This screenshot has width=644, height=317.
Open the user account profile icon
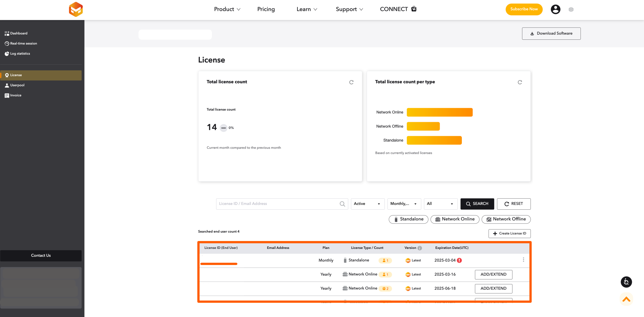555,9
